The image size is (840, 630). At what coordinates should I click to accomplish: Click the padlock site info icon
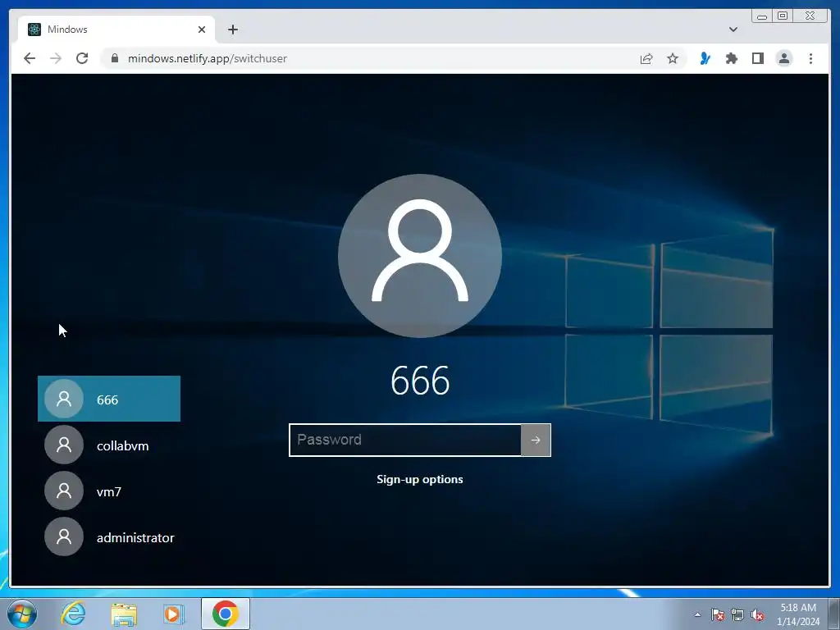[x=114, y=58]
